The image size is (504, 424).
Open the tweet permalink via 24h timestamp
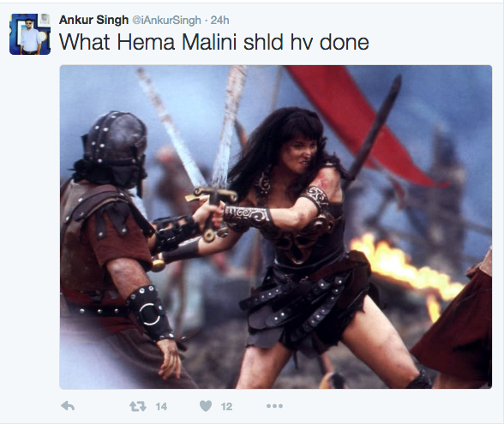219,21
